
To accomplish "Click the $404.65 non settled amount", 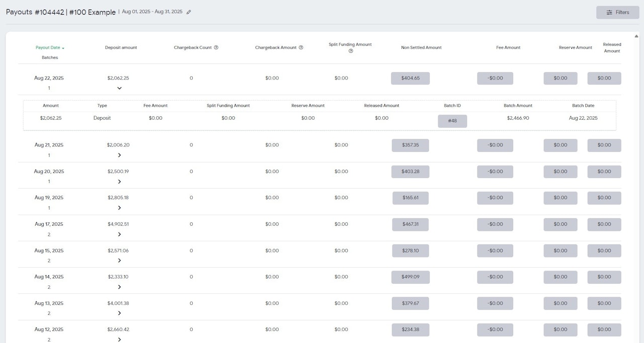I will (x=410, y=78).
